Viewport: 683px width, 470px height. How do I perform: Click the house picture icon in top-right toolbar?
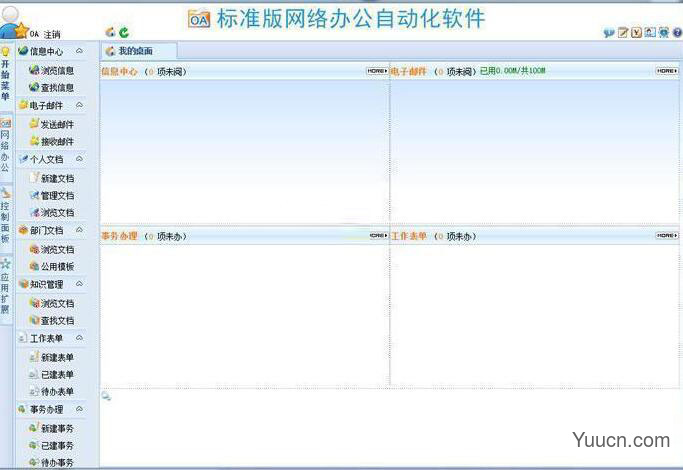click(650, 32)
